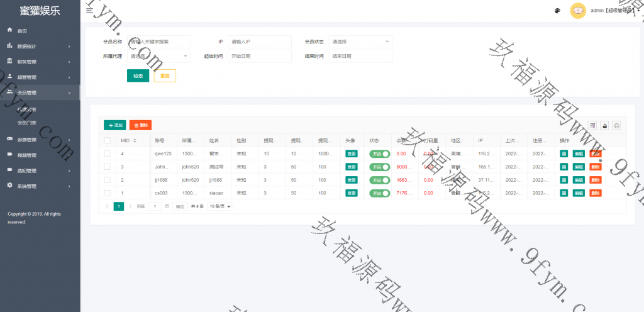The image size is (644, 312).
Task: Tick the checkbox for row qwe123
Action: [x=107, y=153]
